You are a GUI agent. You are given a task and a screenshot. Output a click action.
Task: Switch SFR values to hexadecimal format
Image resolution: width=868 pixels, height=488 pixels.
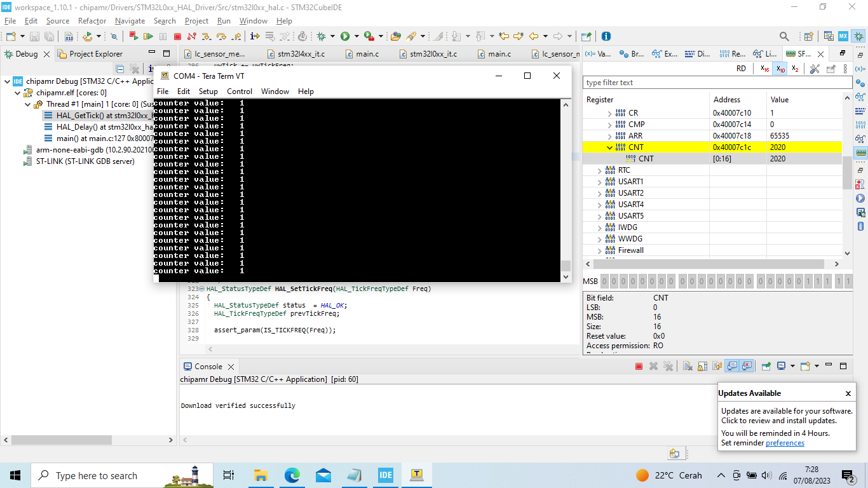point(764,69)
